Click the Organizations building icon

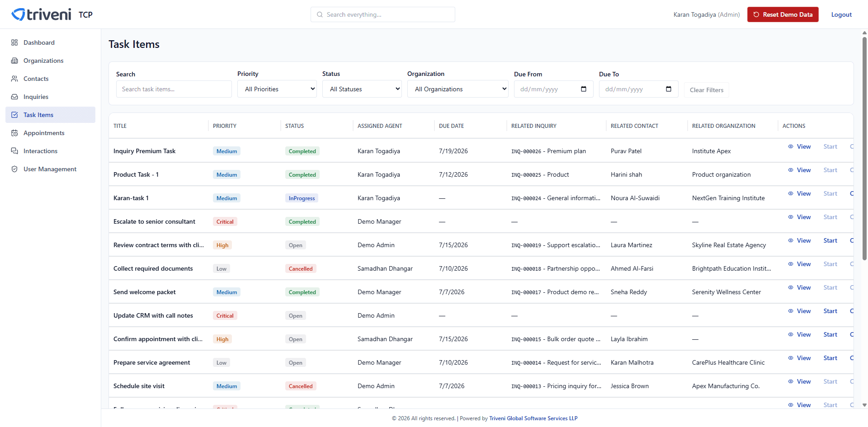tap(14, 61)
